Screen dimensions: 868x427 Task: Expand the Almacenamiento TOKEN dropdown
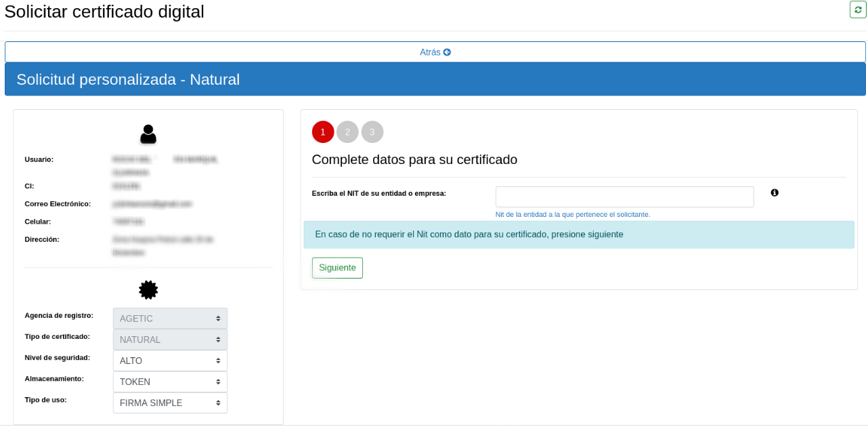point(170,382)
